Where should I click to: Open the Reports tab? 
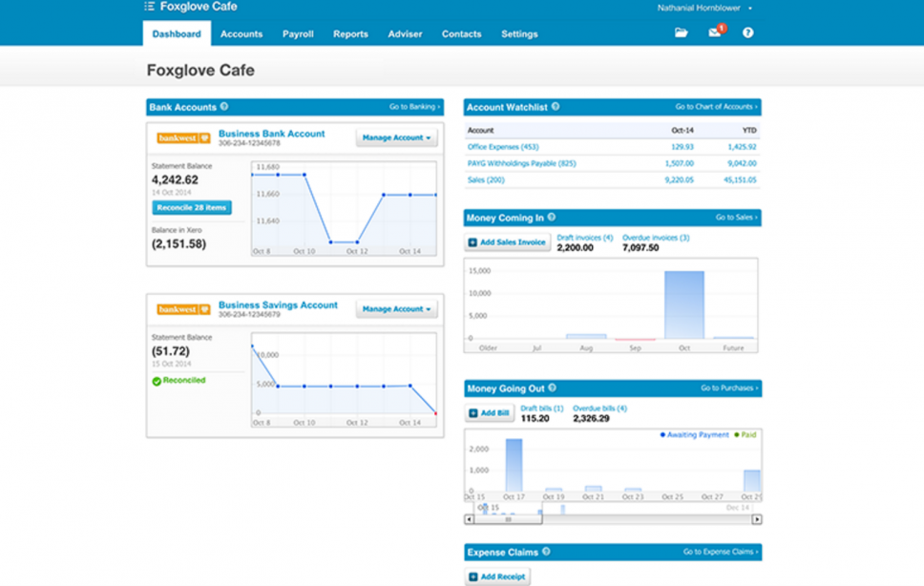tap(350, 34)
